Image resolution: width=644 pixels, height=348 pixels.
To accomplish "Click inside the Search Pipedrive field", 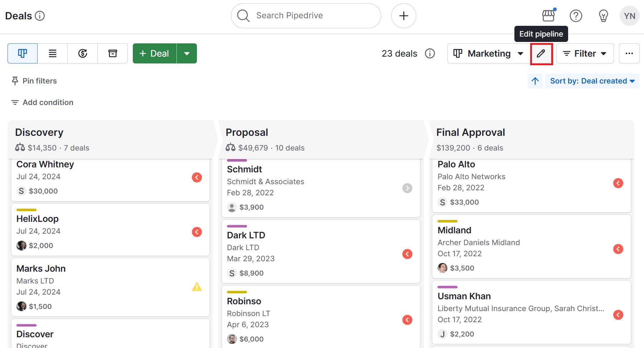I will 306,15.
